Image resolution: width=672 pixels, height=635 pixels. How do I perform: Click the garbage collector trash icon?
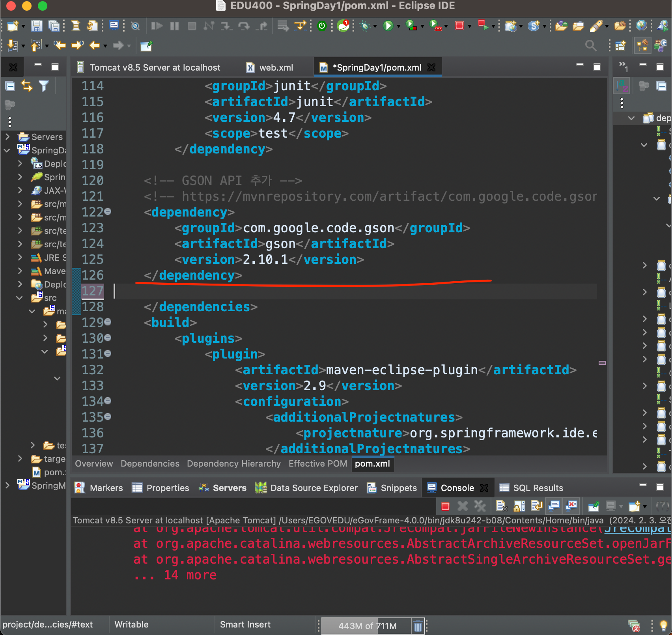(418, 626)
